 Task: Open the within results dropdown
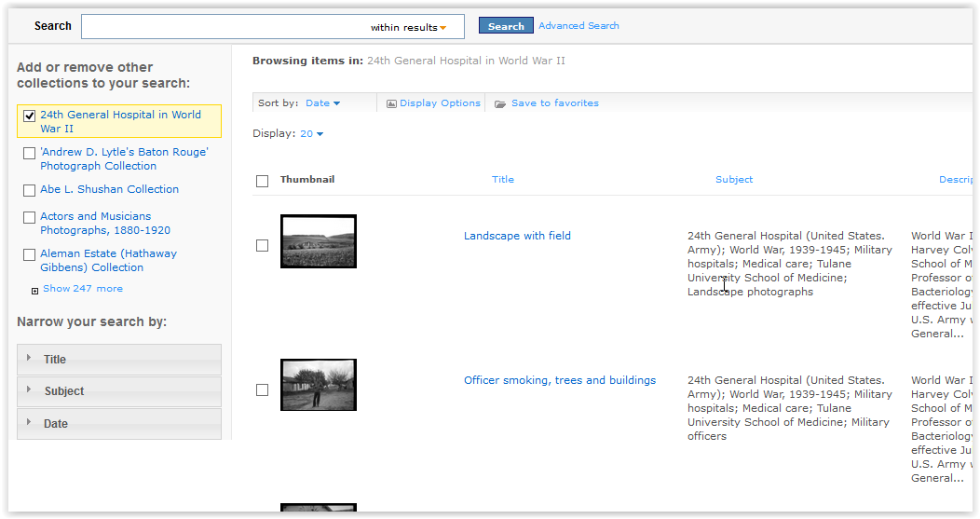pyautogui.click(x=408, y=28)
